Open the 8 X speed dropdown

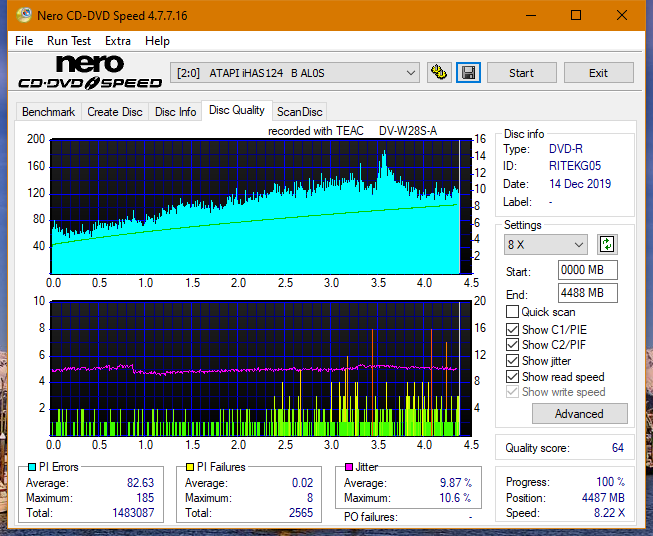(546, 244)
